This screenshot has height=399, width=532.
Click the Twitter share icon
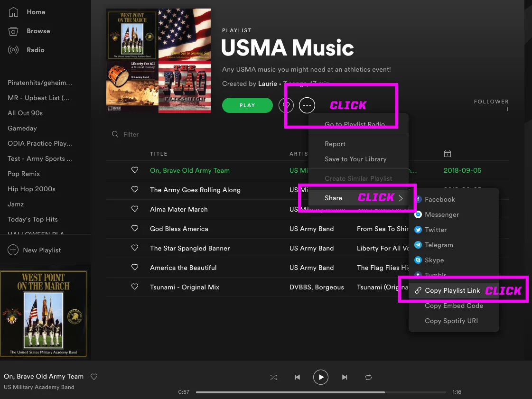pos(418,230)
